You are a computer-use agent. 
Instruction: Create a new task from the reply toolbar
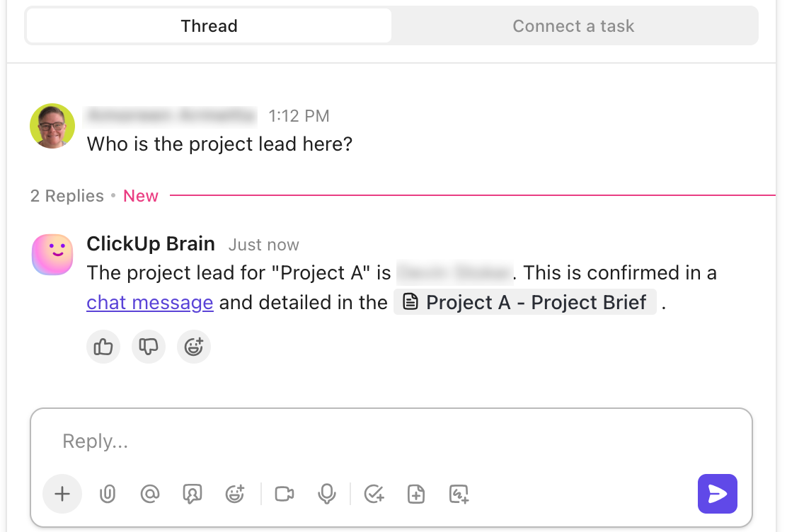374,494
